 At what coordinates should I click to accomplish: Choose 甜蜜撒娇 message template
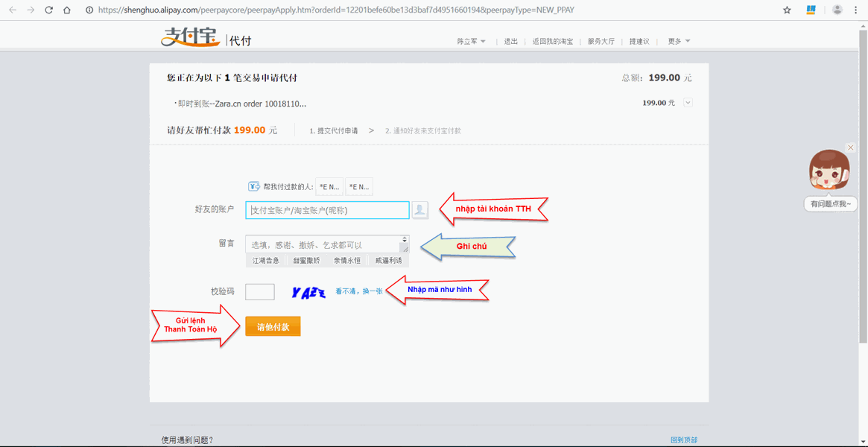coord(307,261)
